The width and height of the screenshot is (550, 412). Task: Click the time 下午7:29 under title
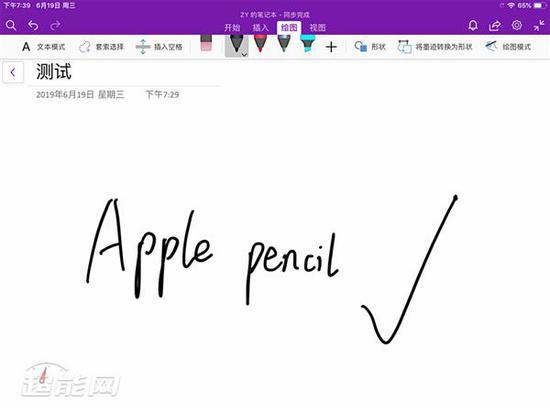(x=162, y=95)
